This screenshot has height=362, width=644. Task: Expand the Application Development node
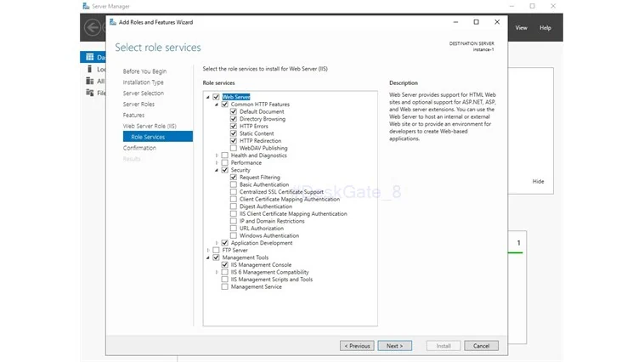(217, 243)
